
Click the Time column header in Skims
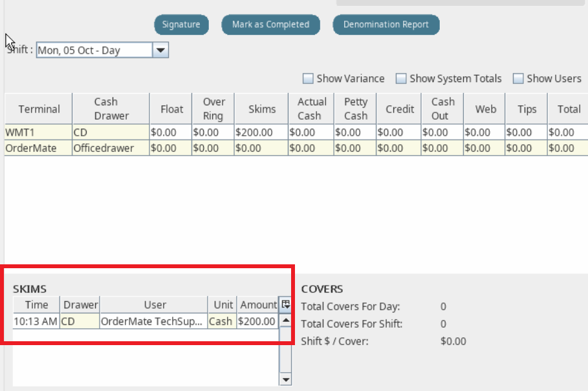tap(36, 305)
